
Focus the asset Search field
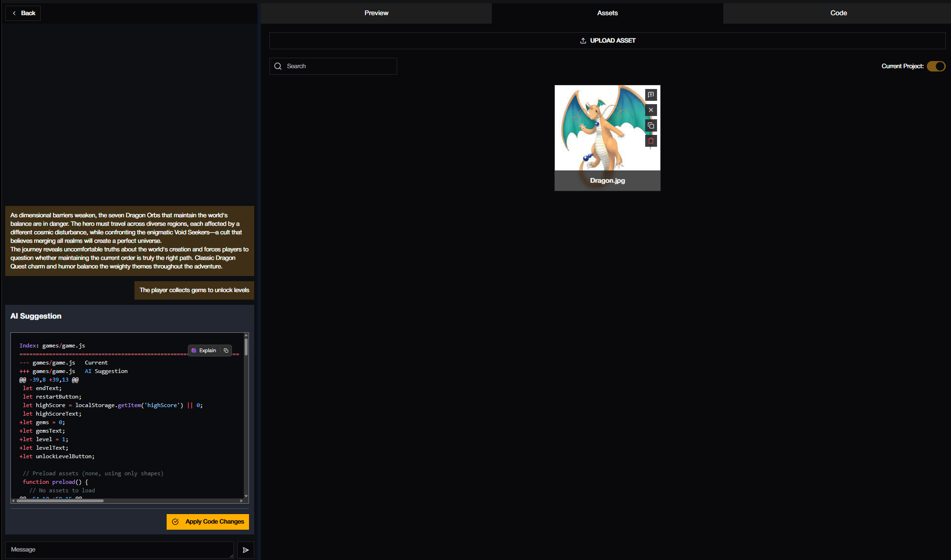pos(338,66)
